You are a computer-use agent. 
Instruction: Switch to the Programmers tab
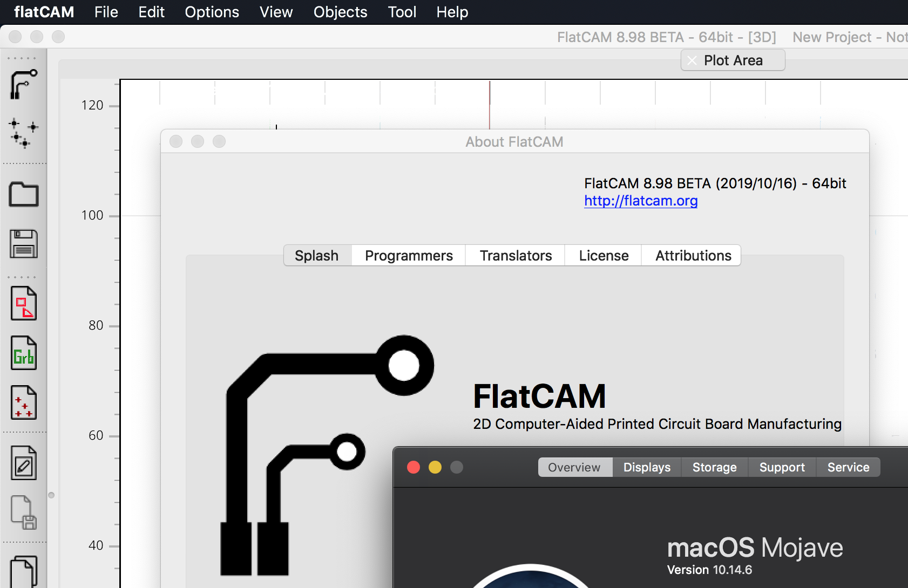coord(409,256)
